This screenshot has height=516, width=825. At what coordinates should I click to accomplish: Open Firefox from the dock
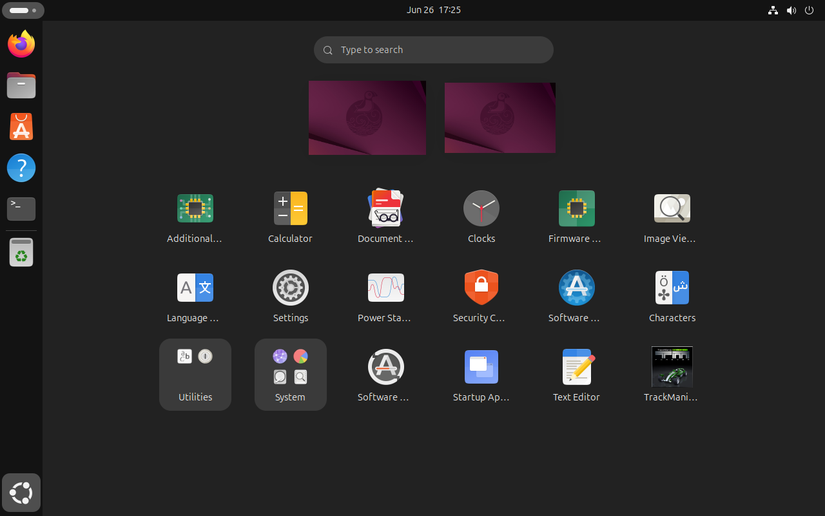tap(21, 44)
